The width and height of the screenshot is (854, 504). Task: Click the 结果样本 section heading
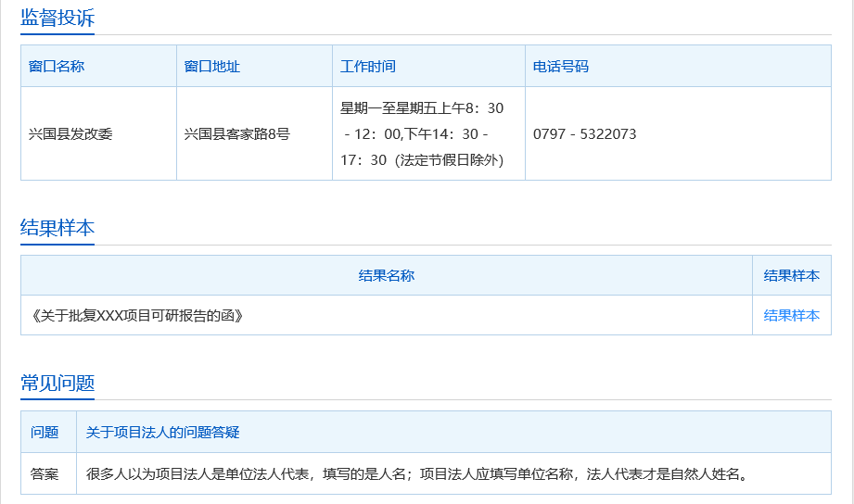click(x=57, y=228)
